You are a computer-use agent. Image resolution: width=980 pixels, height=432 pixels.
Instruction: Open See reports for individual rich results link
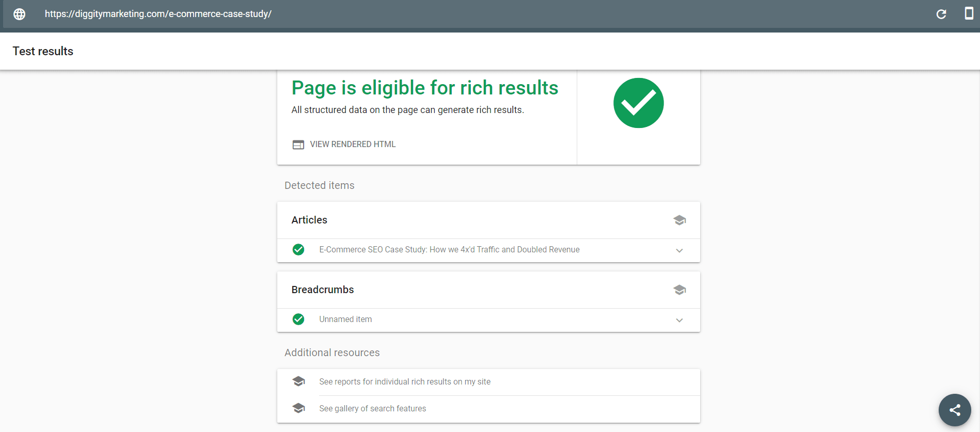point(405,382)
